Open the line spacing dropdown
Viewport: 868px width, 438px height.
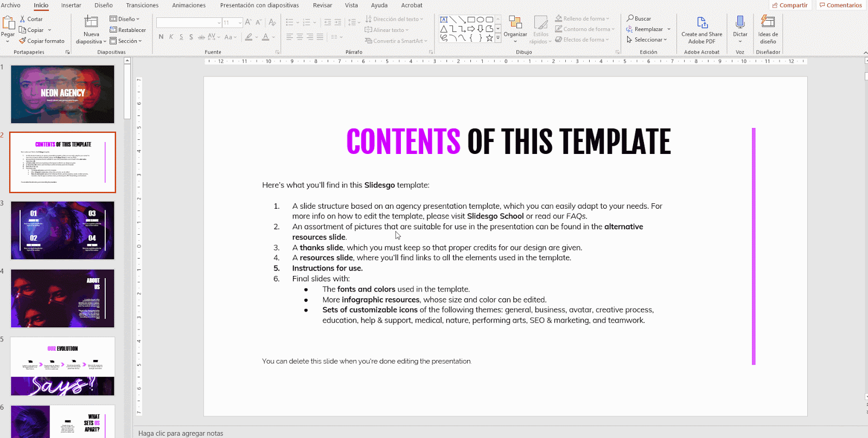(354, 22)
